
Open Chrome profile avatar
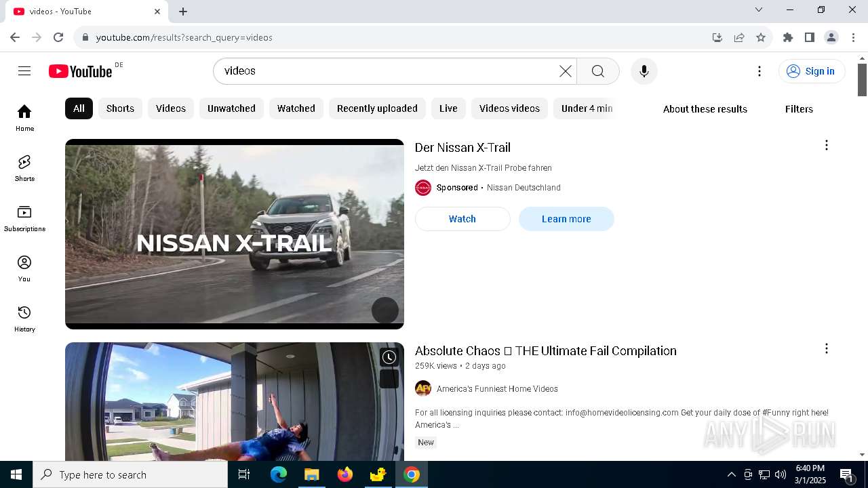831,37
